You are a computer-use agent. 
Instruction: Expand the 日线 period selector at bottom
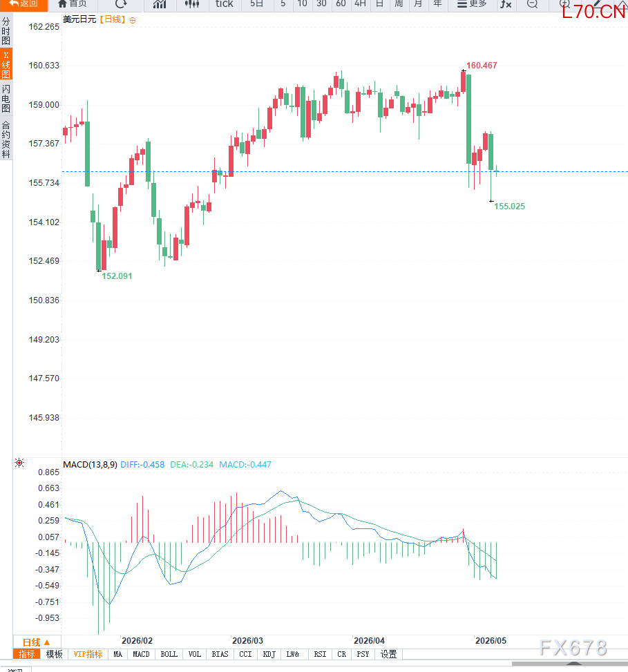coord(37,642)
